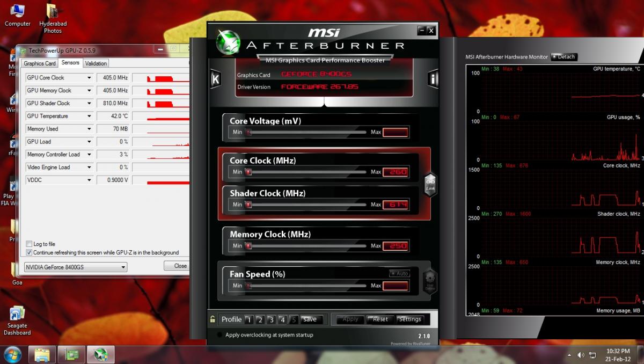Screen dimensions: 644x364
Task: Open VDDC sensor dropdown
Action: point(89,180)
